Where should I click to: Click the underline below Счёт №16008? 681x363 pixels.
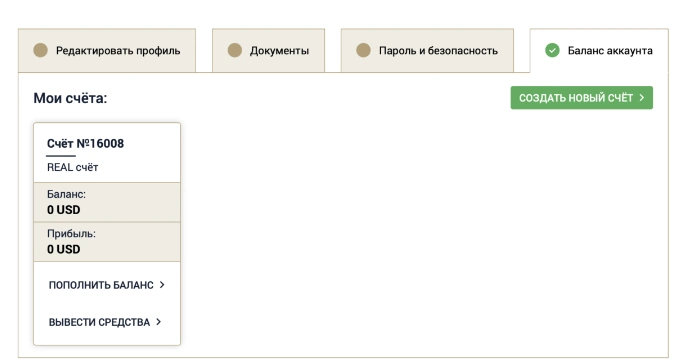[x=61, y=155]
